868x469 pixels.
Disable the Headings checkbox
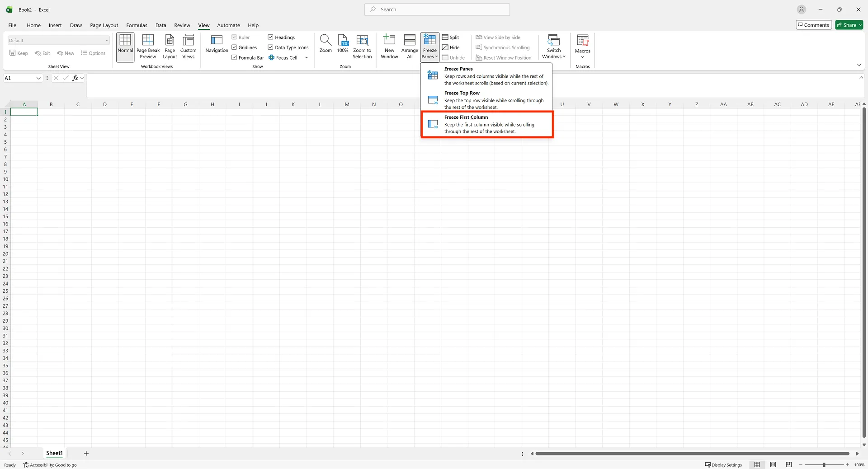[270, 37]
